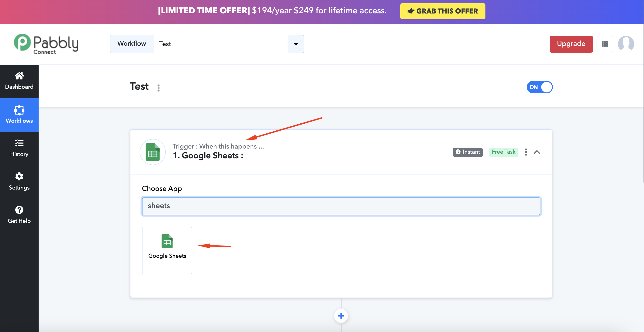Open the apps grid icon
644x332 pixels.
click(604, 44)
